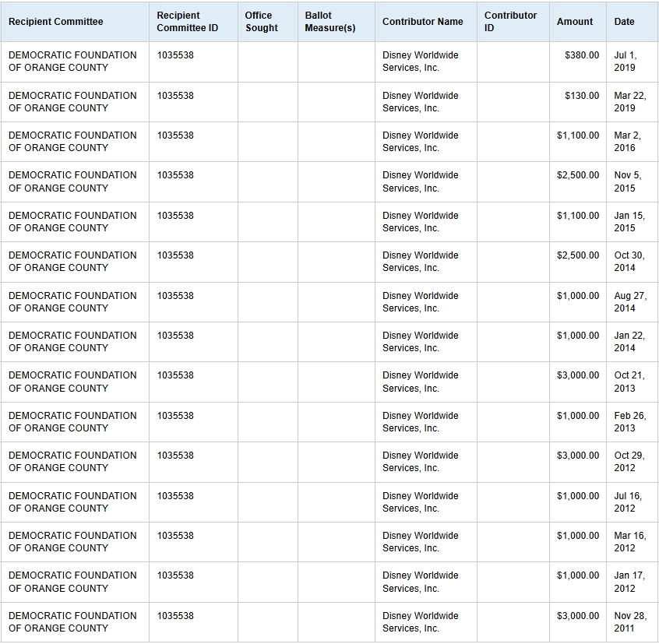Click the Recipient Committee ID column header

click(x=187, y=22)
